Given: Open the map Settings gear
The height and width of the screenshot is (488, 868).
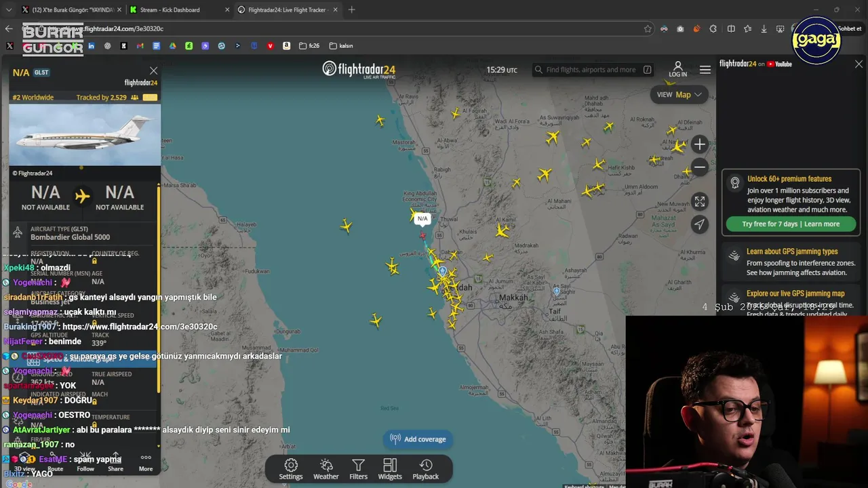Looking at the screenshot, I should tap(291, 469).
